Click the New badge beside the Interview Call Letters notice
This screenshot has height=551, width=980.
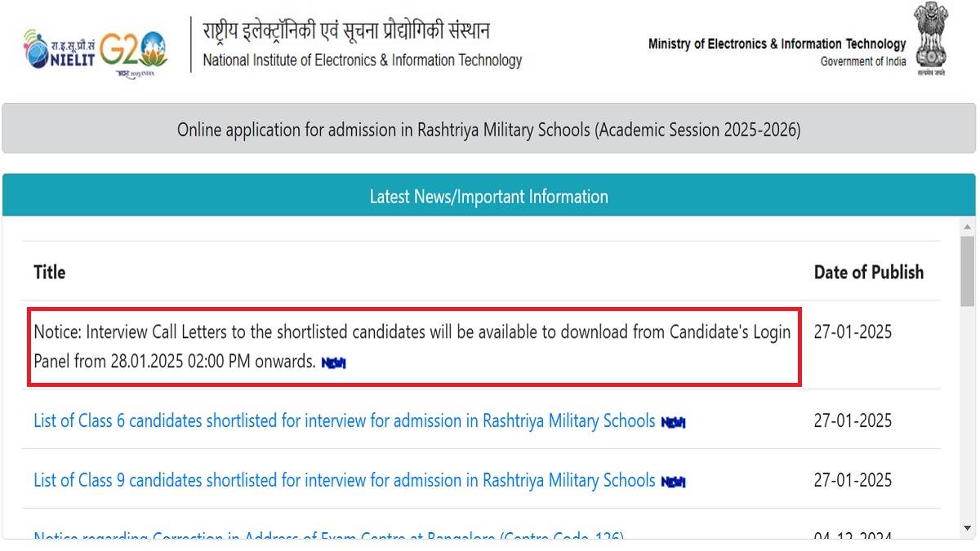click(333, 362)
